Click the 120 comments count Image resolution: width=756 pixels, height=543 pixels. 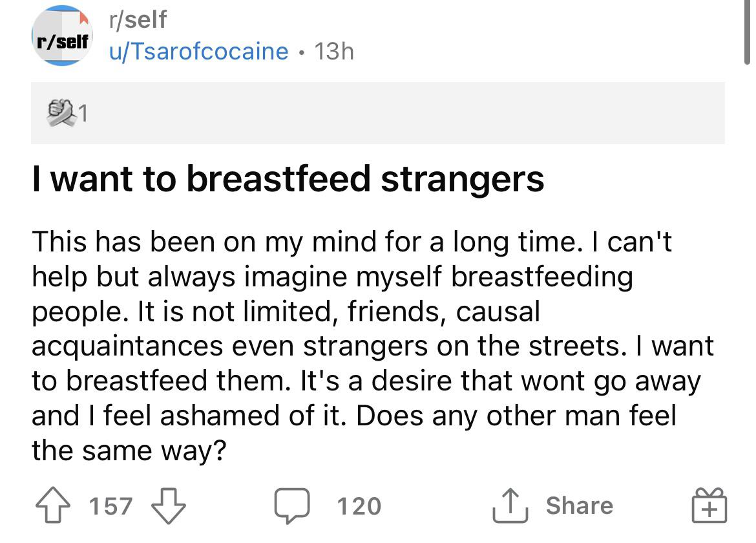click(x=359, y=506)
